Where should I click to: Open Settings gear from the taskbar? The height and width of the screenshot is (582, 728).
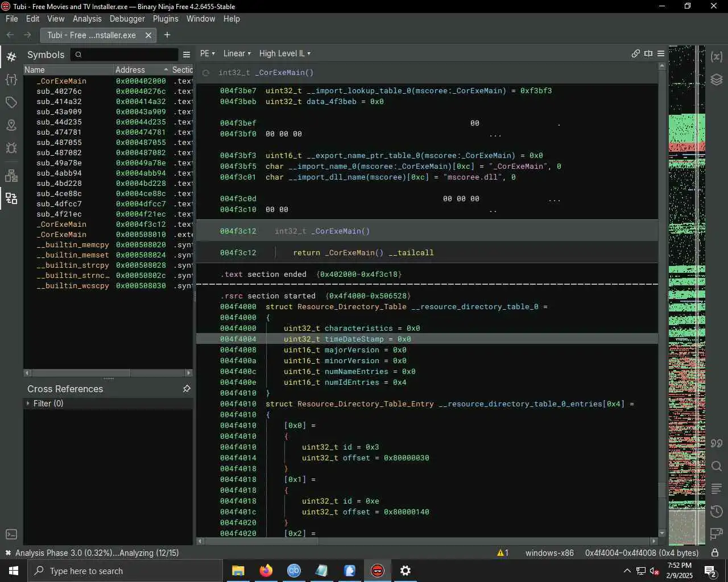[406, 571]
